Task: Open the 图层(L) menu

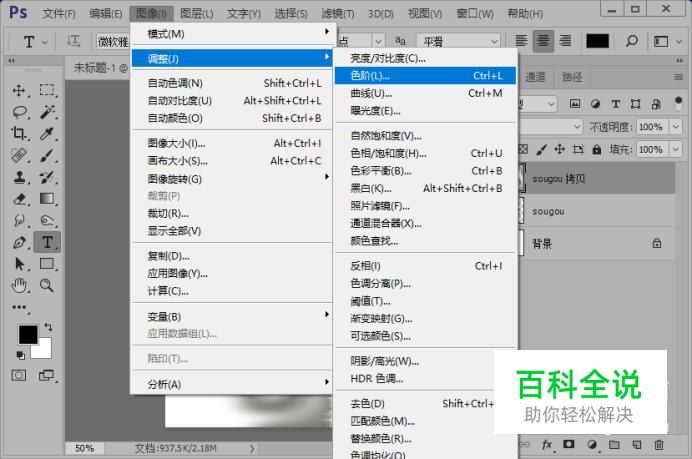Action: (x=197, y=14)
